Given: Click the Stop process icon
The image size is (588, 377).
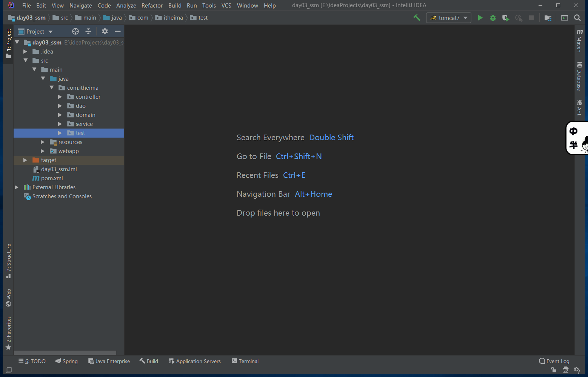Looking at the screenshot, I should coord(531,18).
